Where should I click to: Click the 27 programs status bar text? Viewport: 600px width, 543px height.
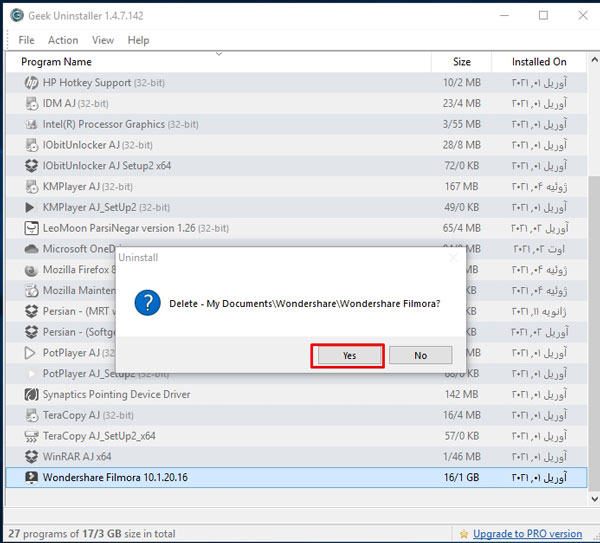pos(92,534)
